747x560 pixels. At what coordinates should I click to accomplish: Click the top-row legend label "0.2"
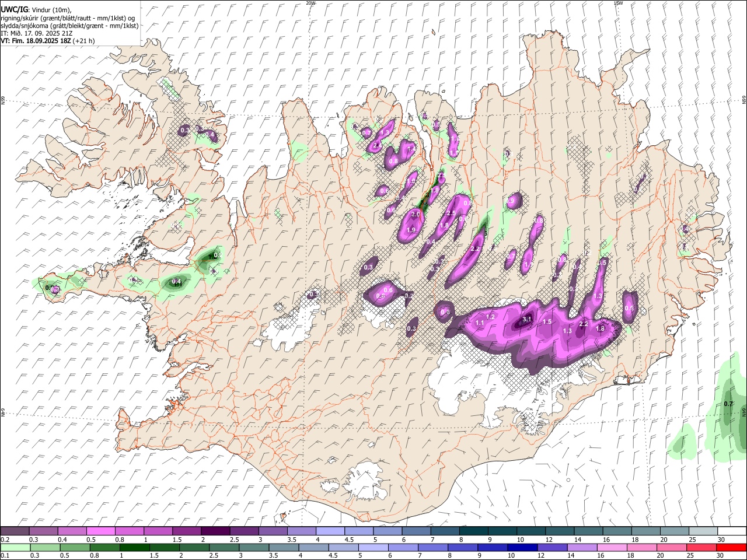5,540
